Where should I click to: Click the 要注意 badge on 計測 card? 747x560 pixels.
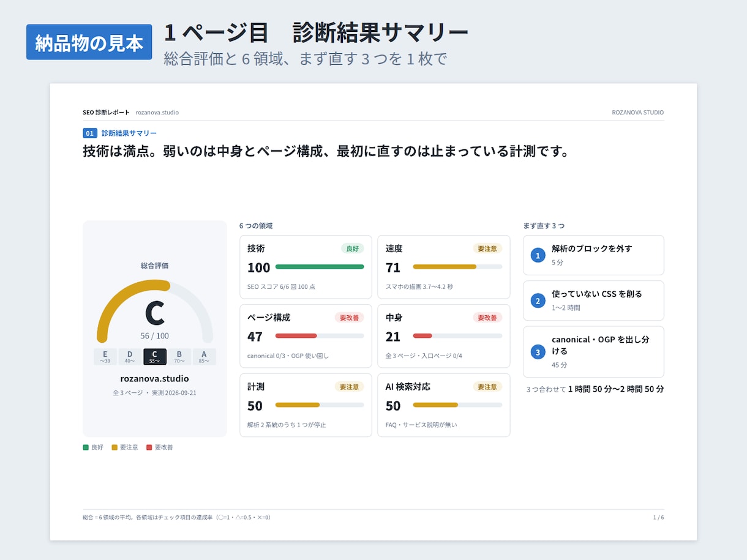[x=349, y=387]
